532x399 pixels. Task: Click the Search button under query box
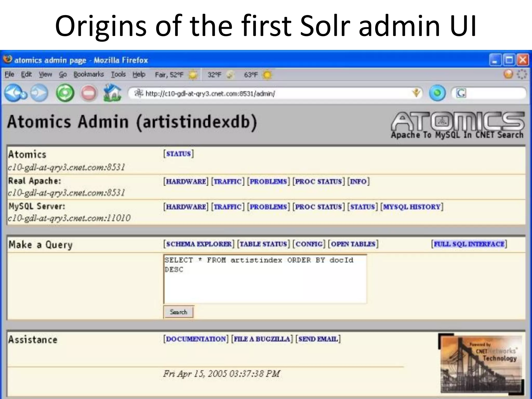tap(178, 312)
